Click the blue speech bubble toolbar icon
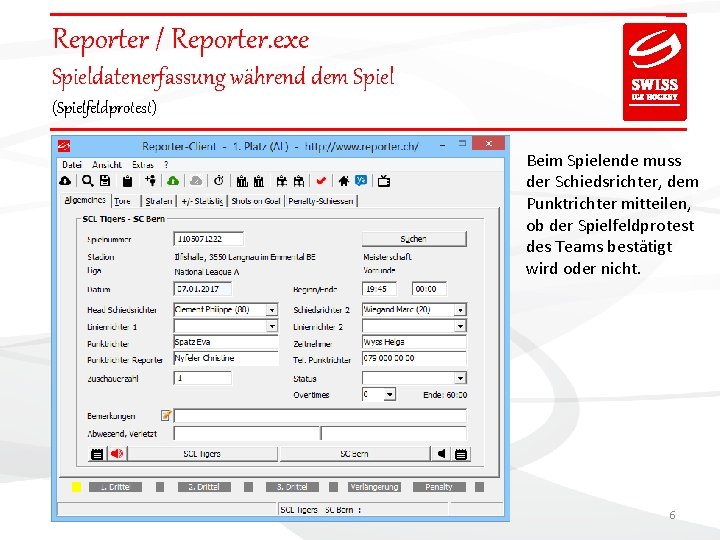 tap(361, 181)
